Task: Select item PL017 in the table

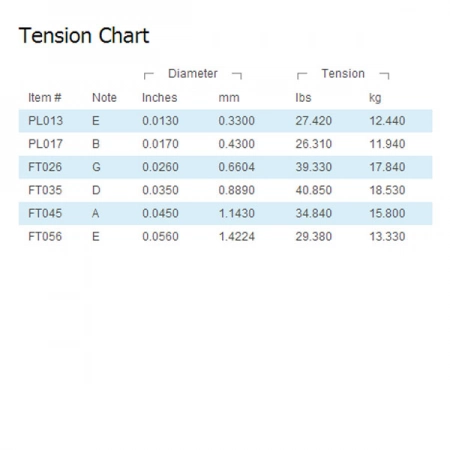Action: click(46, 144)
